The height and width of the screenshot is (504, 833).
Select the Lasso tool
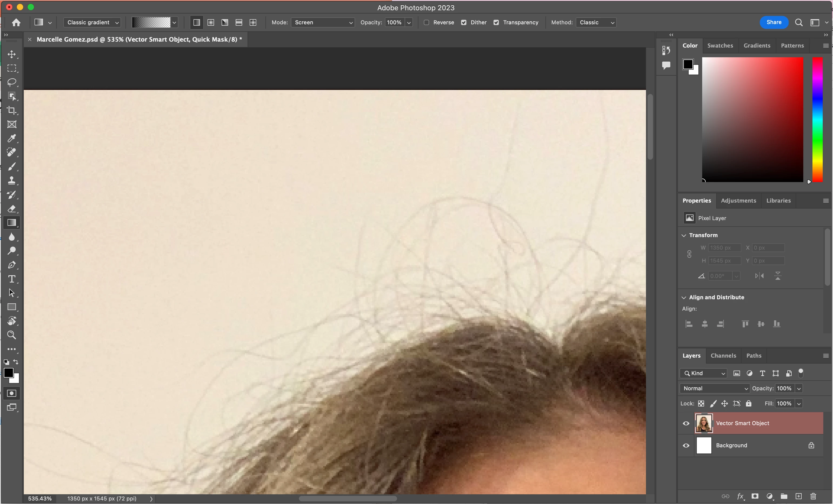[x=12, y=82]
